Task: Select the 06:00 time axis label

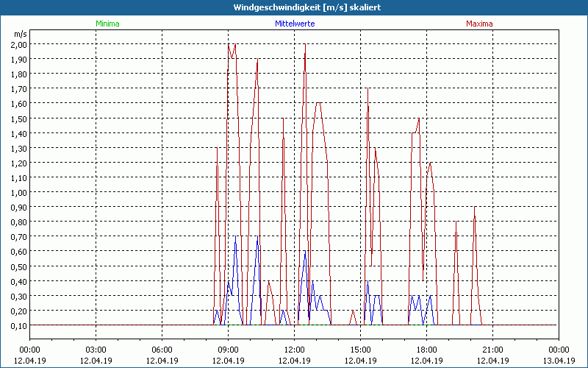Action: tap(162, 350)
